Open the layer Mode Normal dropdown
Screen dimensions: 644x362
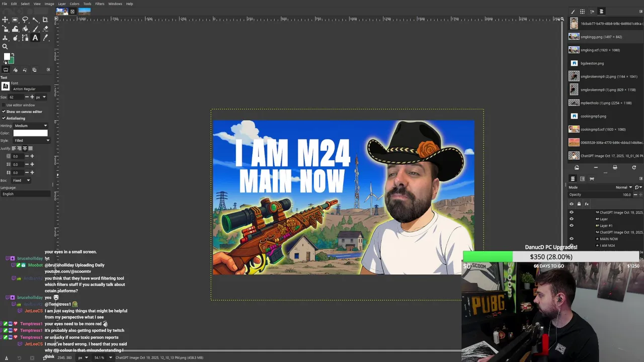[624, 187]
